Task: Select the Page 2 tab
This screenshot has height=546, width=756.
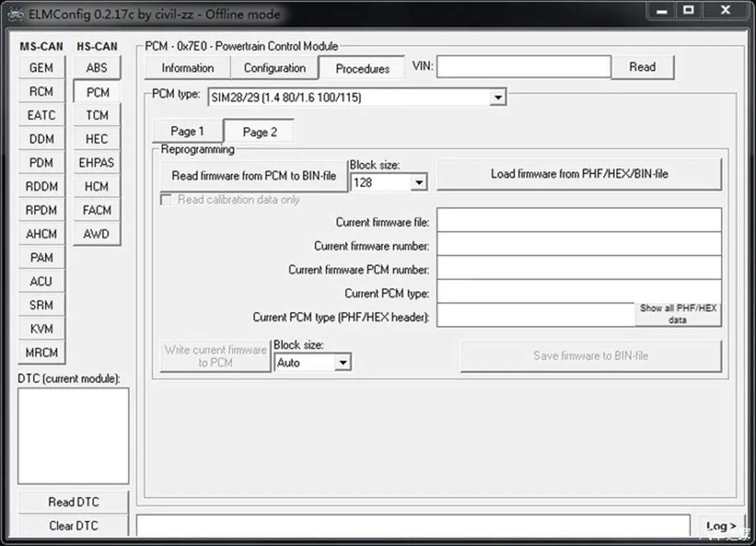Action: tap(259, 132)
